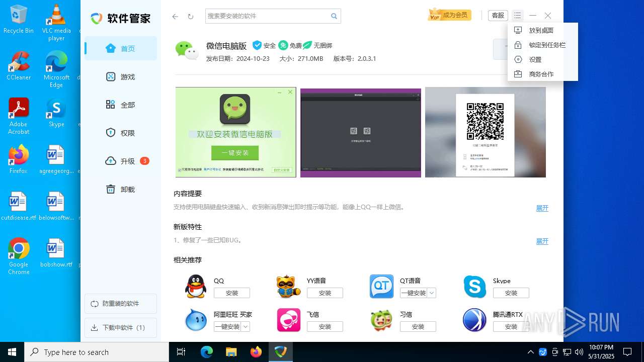Open the VLC media player desktop icon
The width and height of the screenshot is (644, 362).
pos(56,23)
